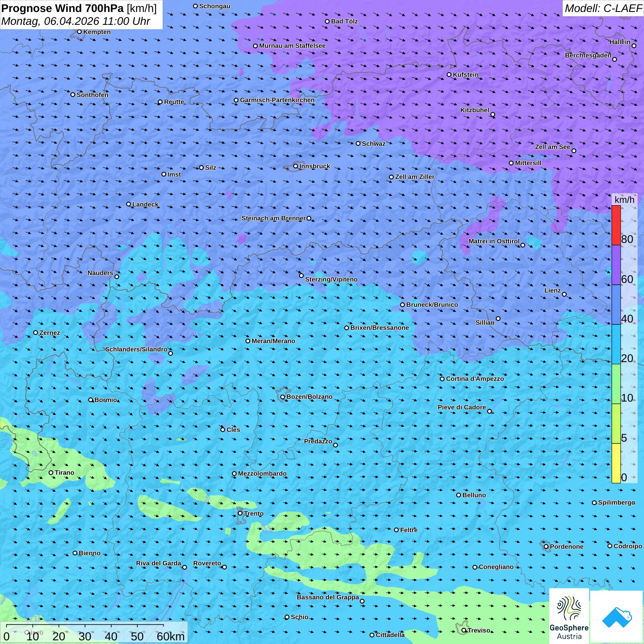Click the "Sonthofen" city label
644x644 pixels.
point(92,95)
